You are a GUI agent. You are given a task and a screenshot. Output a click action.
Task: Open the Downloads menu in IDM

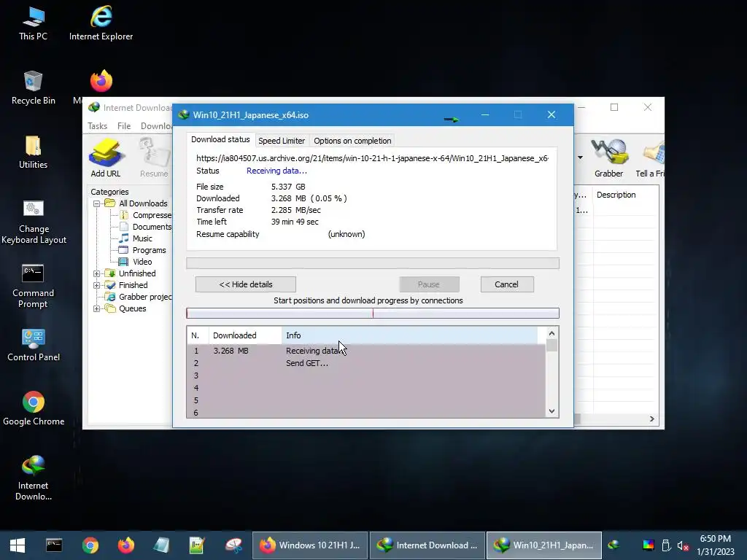coord(156,125)
